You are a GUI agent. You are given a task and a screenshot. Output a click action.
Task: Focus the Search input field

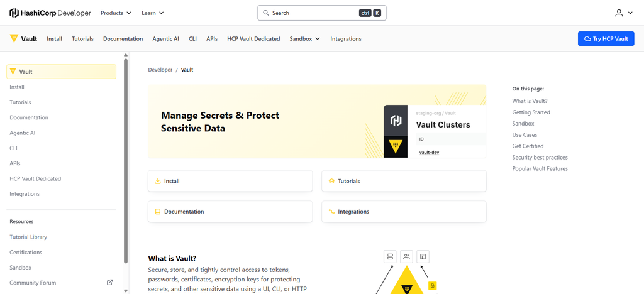tap(321, 13)
